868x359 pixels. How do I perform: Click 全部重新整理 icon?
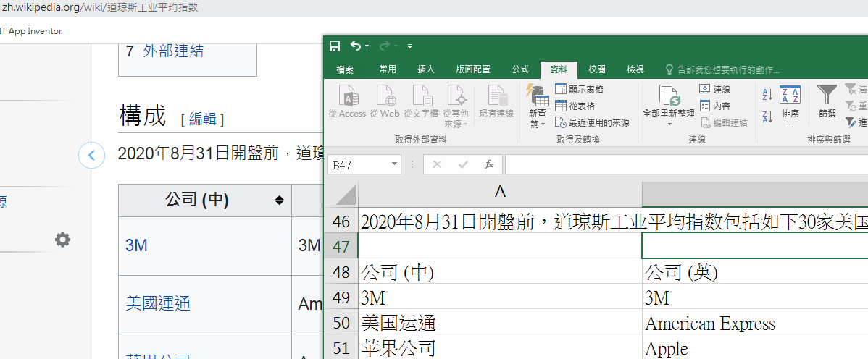669,105
